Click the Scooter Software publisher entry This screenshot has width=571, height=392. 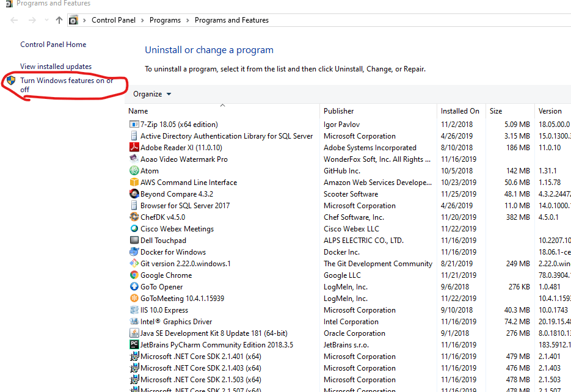pyautogui.click(x=351, y=194)
